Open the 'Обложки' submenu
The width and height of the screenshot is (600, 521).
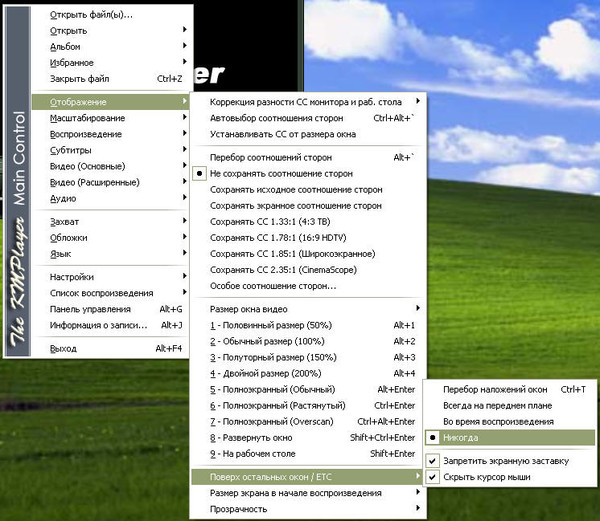[x=110, y=238]
